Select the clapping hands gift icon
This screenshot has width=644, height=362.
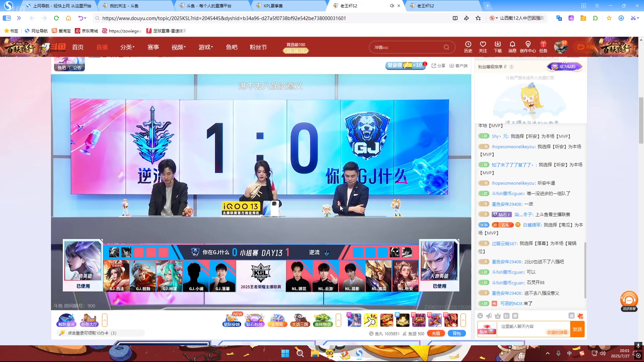point(370,320)
